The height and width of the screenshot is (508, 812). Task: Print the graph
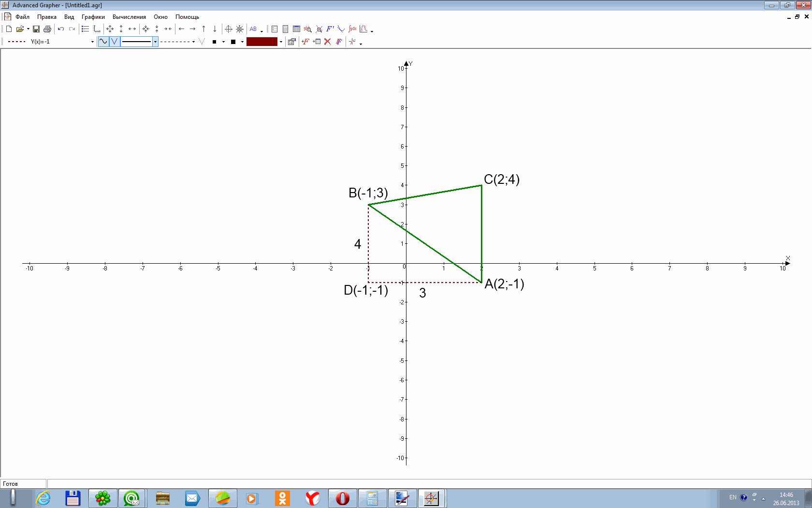(47, 29)
